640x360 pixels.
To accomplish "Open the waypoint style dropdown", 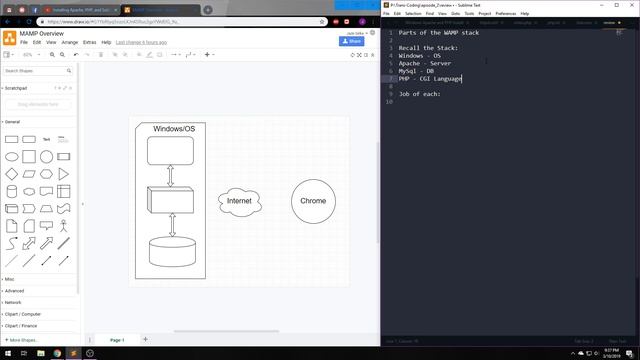I will pyautogui.click(x=190, y=55).
